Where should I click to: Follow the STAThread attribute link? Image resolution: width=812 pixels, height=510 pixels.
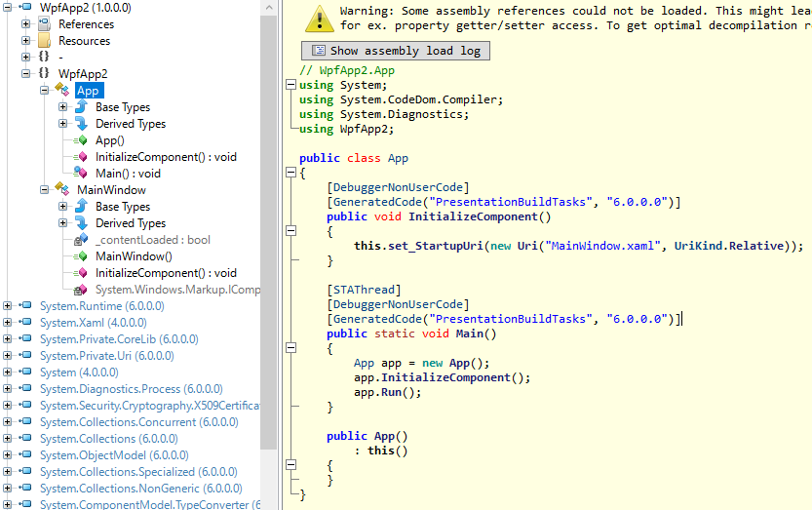364,290
